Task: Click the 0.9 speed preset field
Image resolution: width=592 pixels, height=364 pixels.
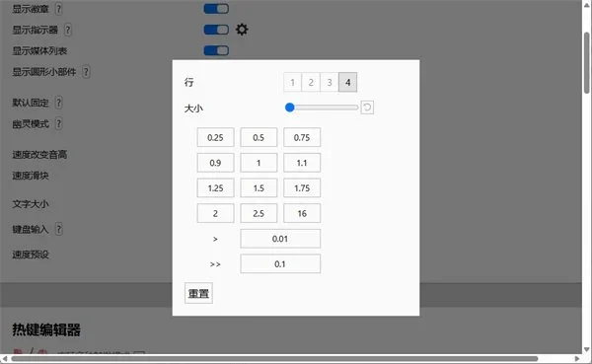Action: click(215, 163)
